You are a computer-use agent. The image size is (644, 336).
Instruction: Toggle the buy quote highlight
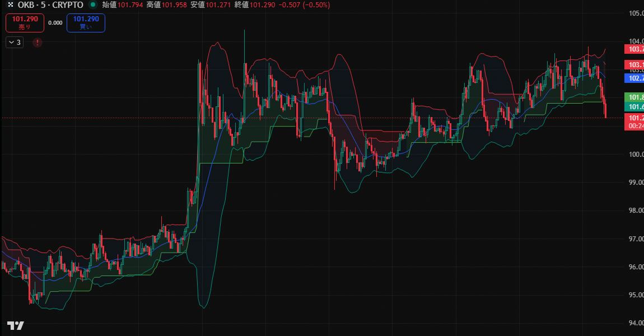(x=85, y=23)
